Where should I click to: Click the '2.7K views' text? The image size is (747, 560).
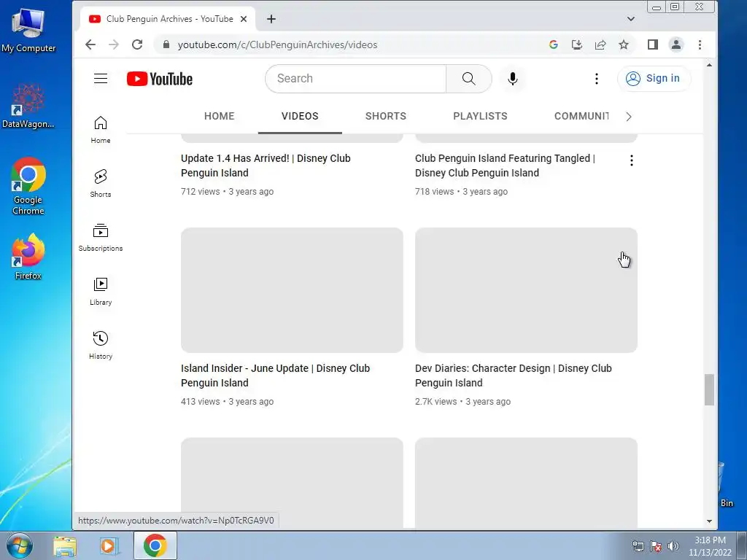[x=436, y=402]
